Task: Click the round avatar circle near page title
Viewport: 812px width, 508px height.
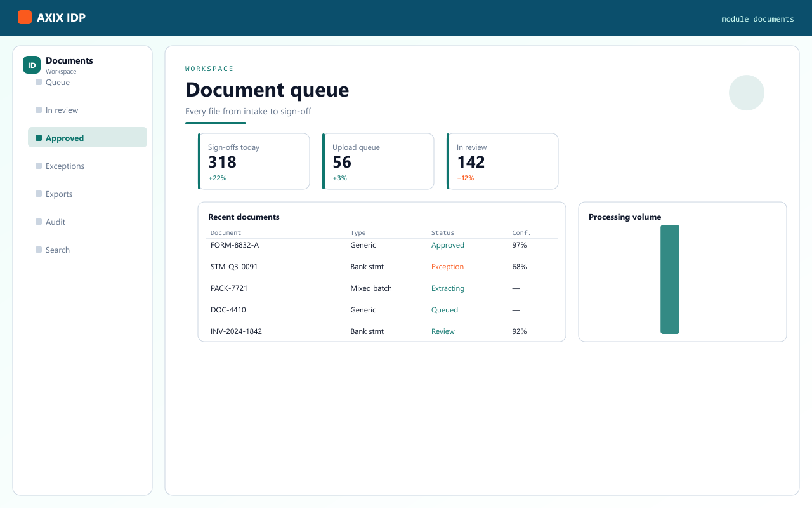Action: tap(747, 93)
